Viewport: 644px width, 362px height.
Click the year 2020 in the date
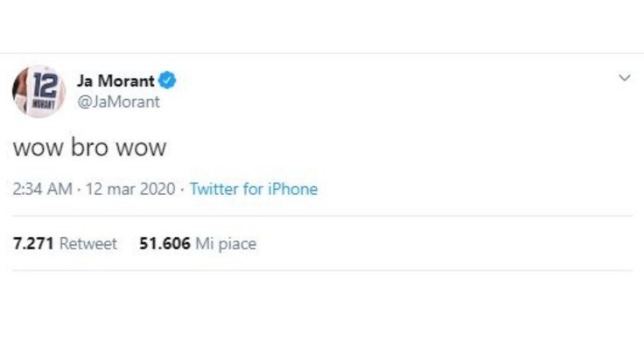[x=157, y=189]
